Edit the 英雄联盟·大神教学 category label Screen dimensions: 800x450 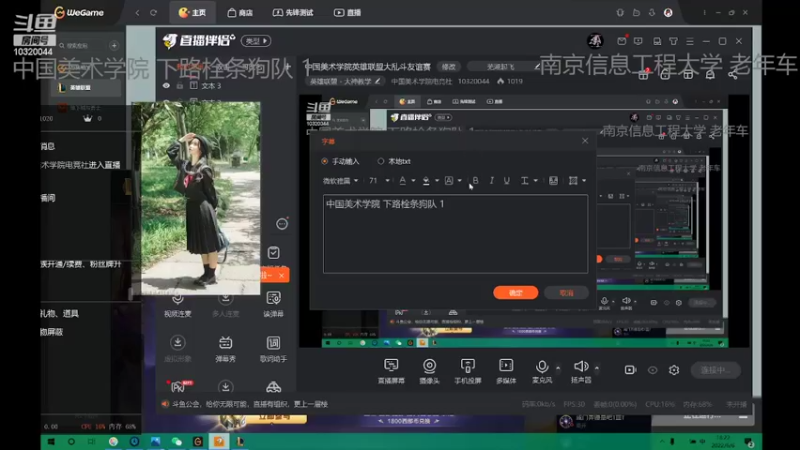pos(345,81)
